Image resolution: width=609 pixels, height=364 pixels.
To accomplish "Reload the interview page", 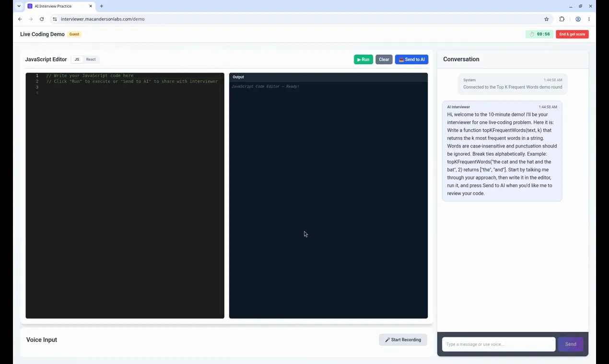I will (x=42, y=19).
